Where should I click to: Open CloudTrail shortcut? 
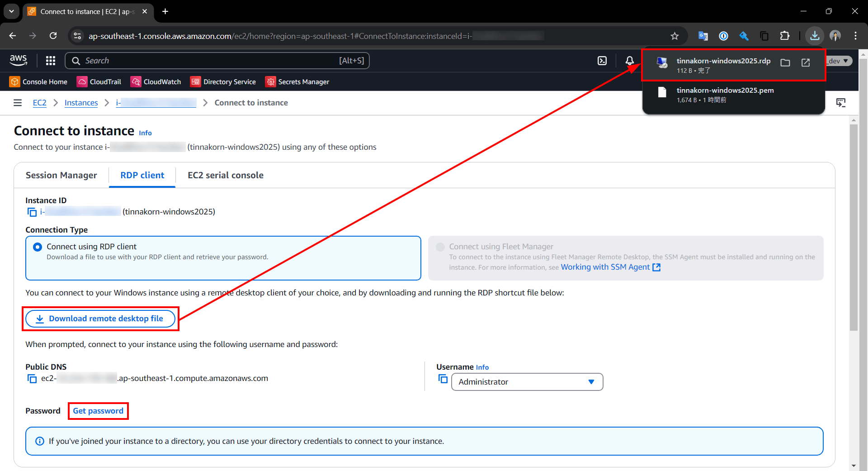pos(99,82)
